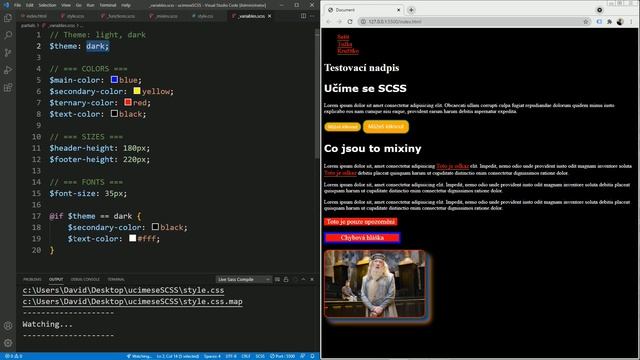Toggle the output scroll lock
The height and width of the screenshot is (360, 640).
click(x=286, y=280)
